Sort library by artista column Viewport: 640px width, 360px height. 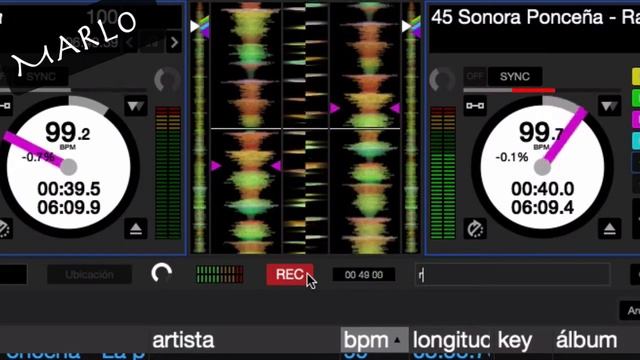click(x=183, y=340)
